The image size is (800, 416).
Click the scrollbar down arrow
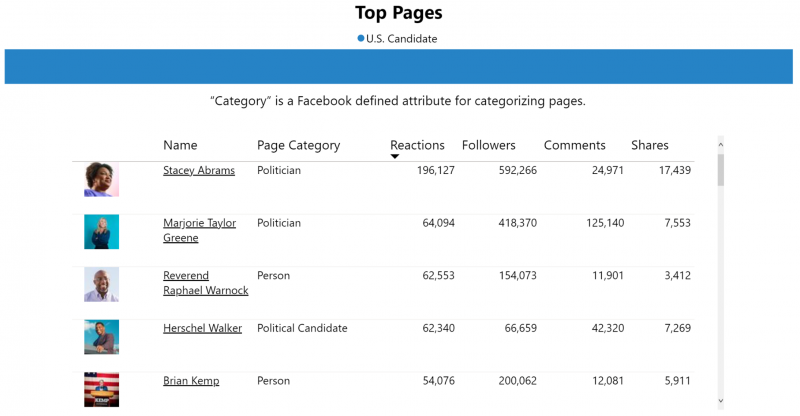(x=720, y=401)
